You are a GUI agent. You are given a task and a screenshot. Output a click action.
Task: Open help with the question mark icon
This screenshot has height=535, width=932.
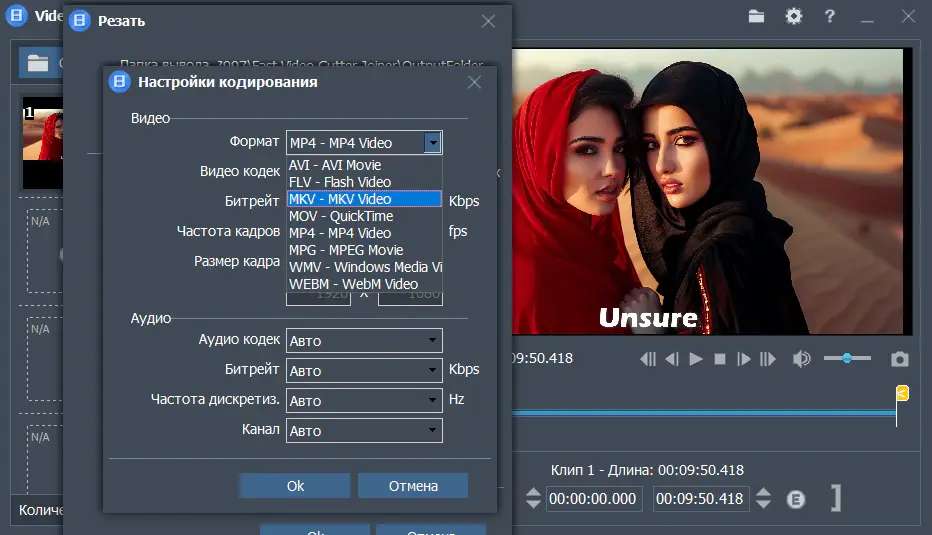coord(829,16)
